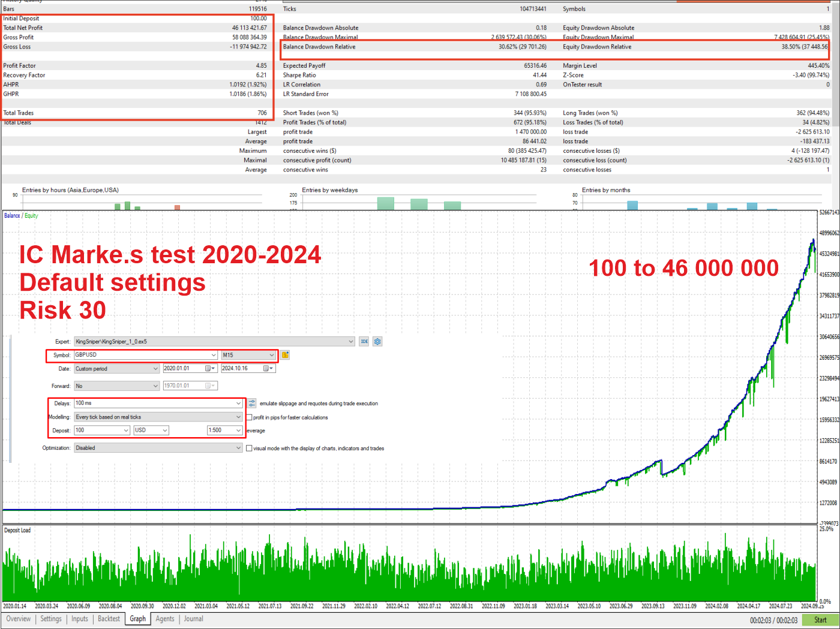Click Equity Drawdown Relative value 38.50%
Viewport: 840px width, 629px height.
click(805, 47)
